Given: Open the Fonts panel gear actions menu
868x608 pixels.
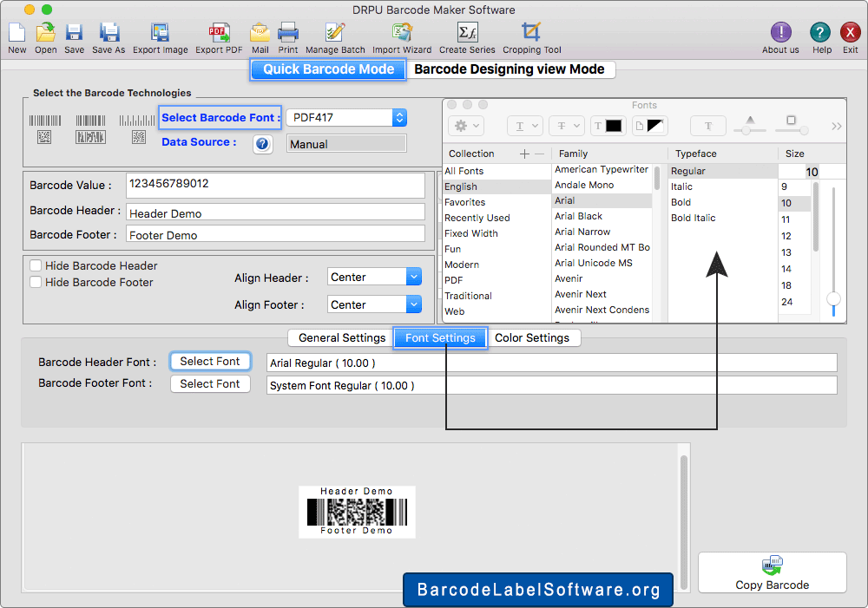Looking at the screenshot, I should pyautogui.click(x=466, y=126).
